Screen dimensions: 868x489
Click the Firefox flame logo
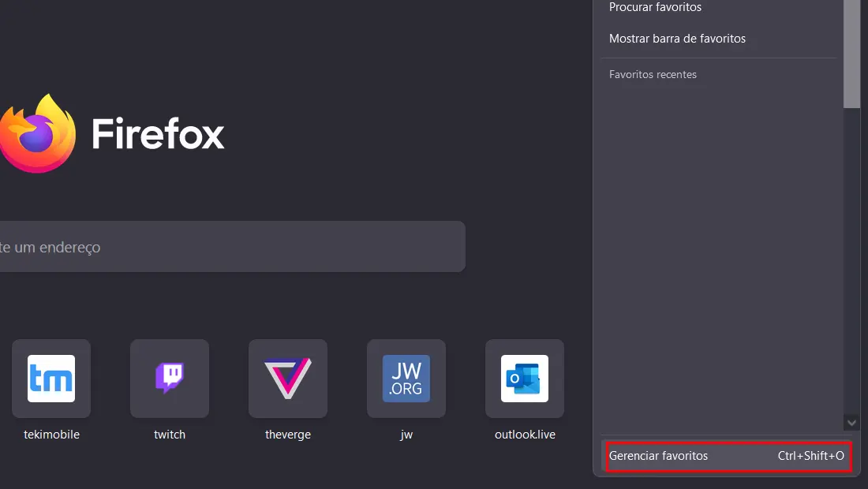[x=36, y=133]
